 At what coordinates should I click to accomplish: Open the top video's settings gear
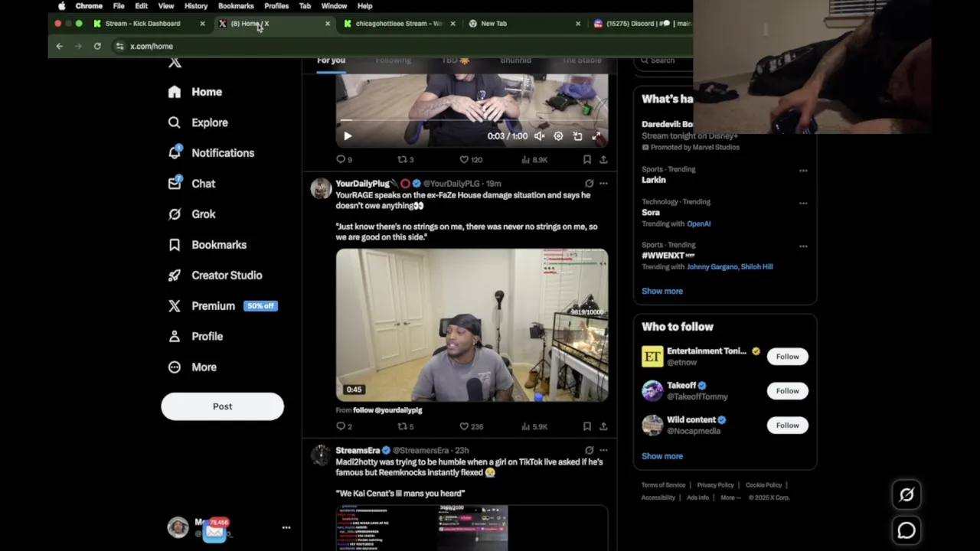coord(558,136)
